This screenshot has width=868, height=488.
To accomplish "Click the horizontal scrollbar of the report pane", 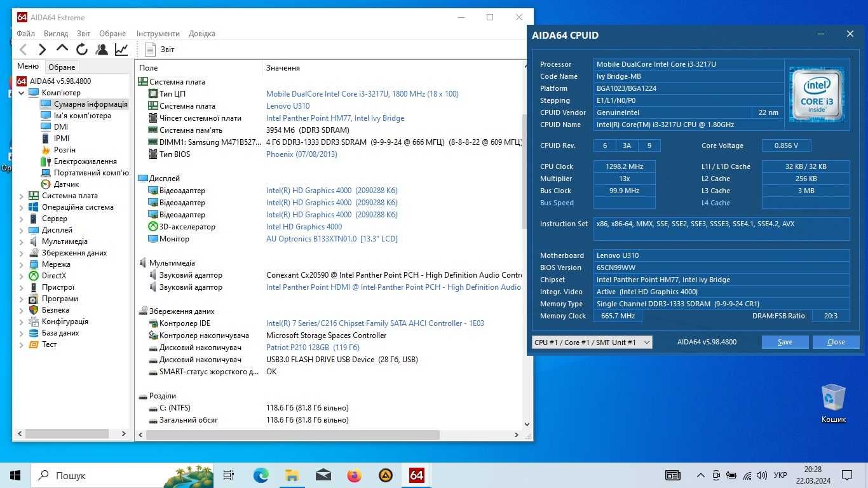I will pos(293,435).
